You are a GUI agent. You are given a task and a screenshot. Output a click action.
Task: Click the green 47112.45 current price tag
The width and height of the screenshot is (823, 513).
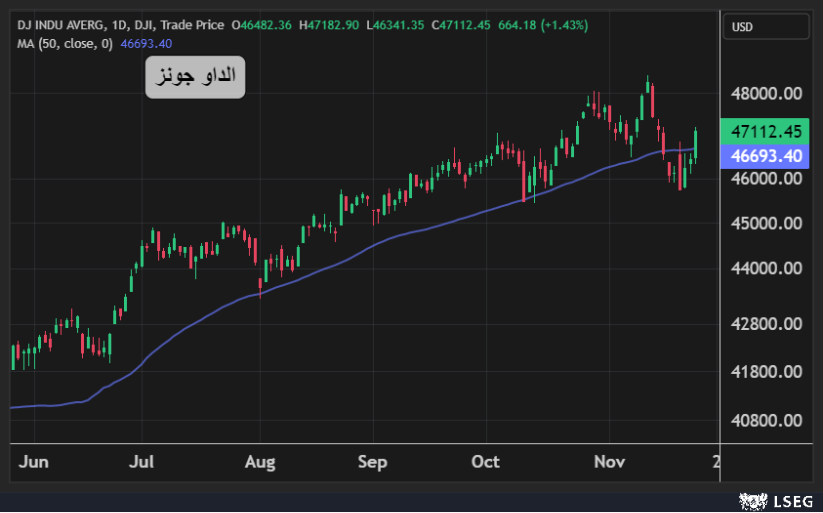[x=767, y=131]
